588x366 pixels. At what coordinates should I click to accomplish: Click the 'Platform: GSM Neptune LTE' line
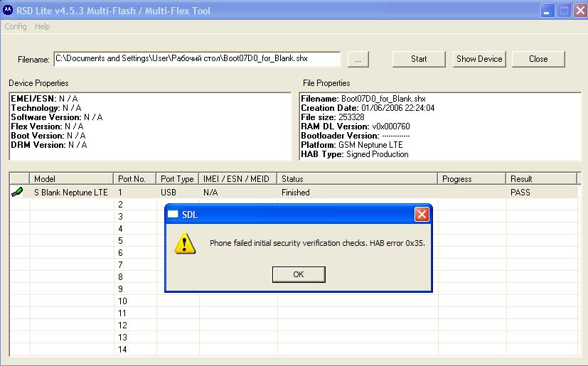click(x=352, y=145)
